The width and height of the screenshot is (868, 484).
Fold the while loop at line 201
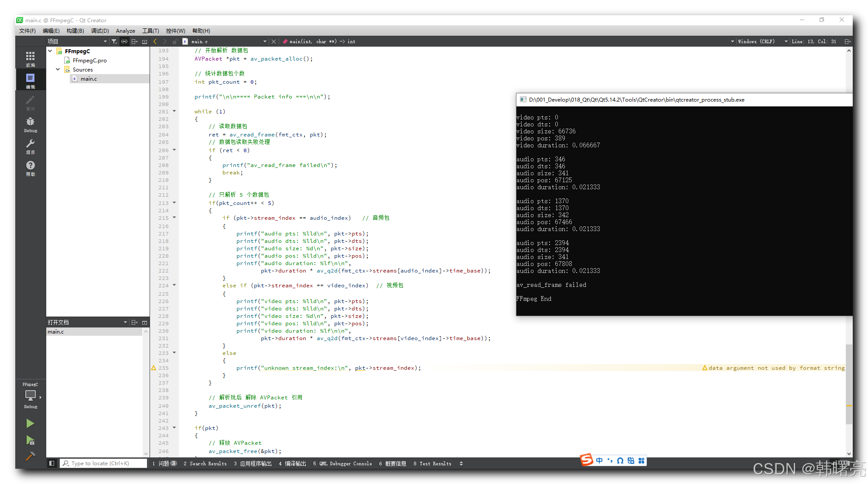tap(174, 111)
